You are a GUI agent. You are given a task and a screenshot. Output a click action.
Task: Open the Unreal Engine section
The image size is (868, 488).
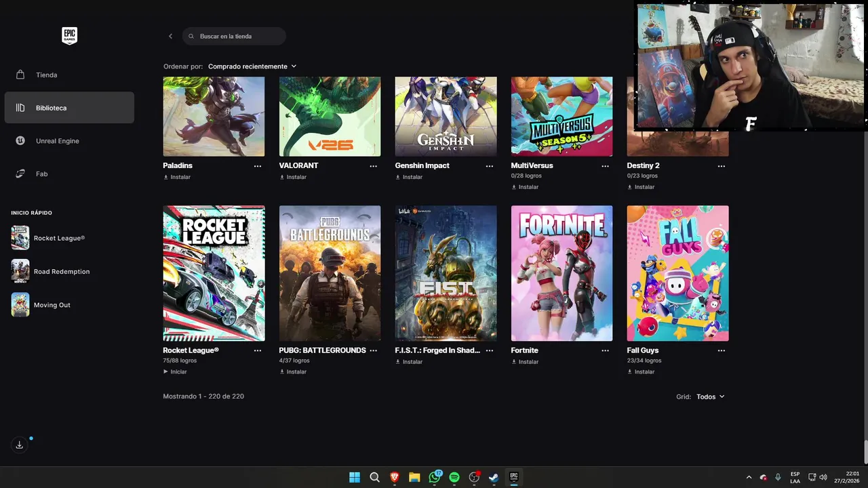click(69, 141)
